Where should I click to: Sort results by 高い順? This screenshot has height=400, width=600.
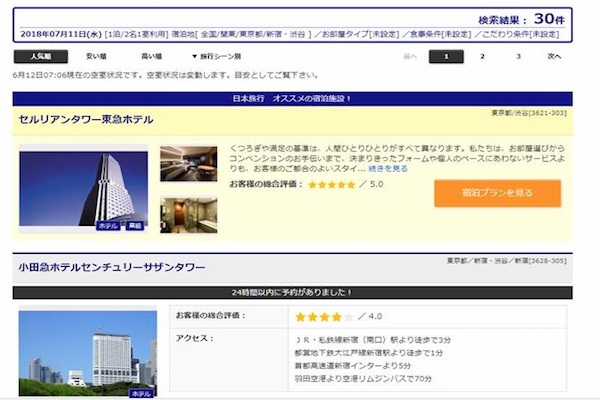[x=152, y=57]
